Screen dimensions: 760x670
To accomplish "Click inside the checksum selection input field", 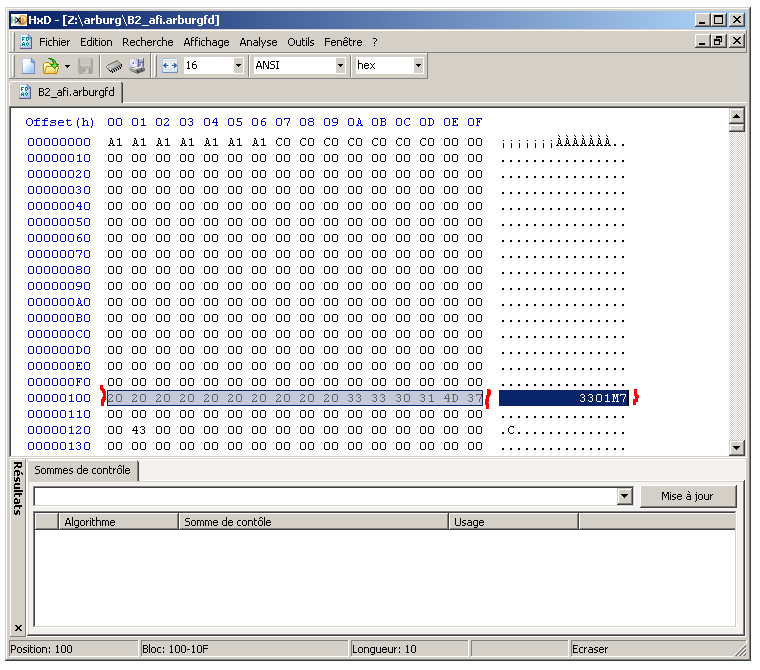I will coord(326,496).
